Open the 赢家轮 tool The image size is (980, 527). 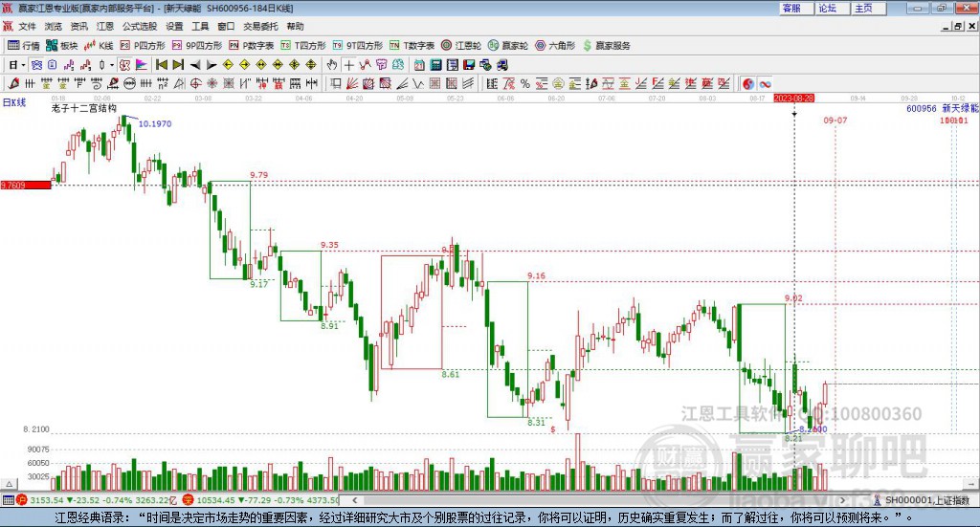coord(508,46)
